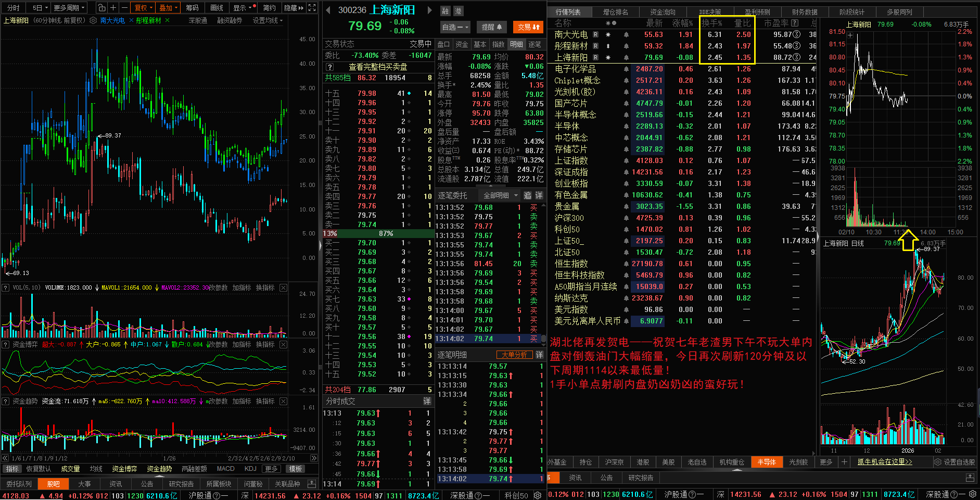The height and width of the screenshot is (500, 980).
Task: Click 恢复默认 in indicator bar
Action: click(39, 469)
